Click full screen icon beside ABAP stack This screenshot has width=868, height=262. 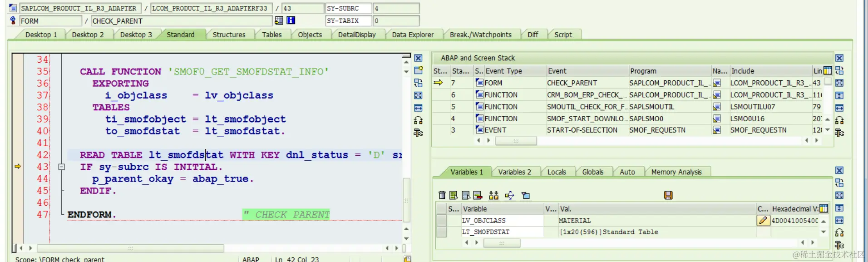coord(839,83)
